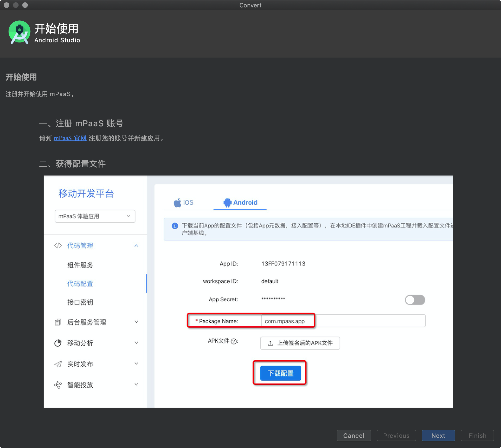The image size is (501, 448).
Task: Click the 代码管理 section label
Action: (x=80, y=246)
